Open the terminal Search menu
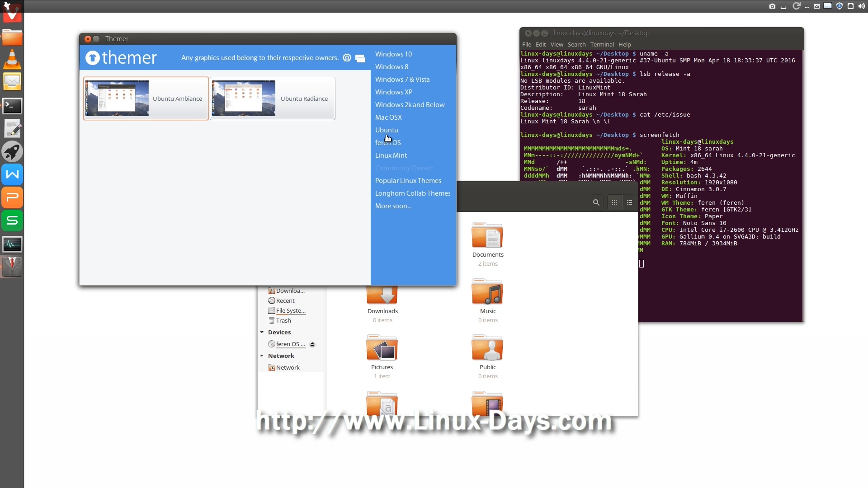The height and width of the screenshot is (488, 868). tap(577, 44)
